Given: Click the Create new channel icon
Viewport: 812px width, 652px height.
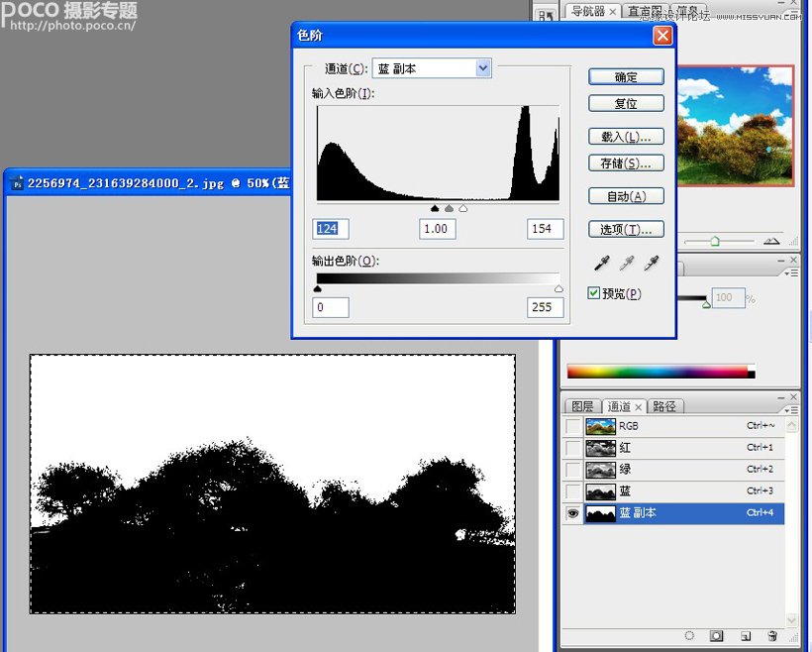Looking at the screenshot, I should (x=746, y=636).
